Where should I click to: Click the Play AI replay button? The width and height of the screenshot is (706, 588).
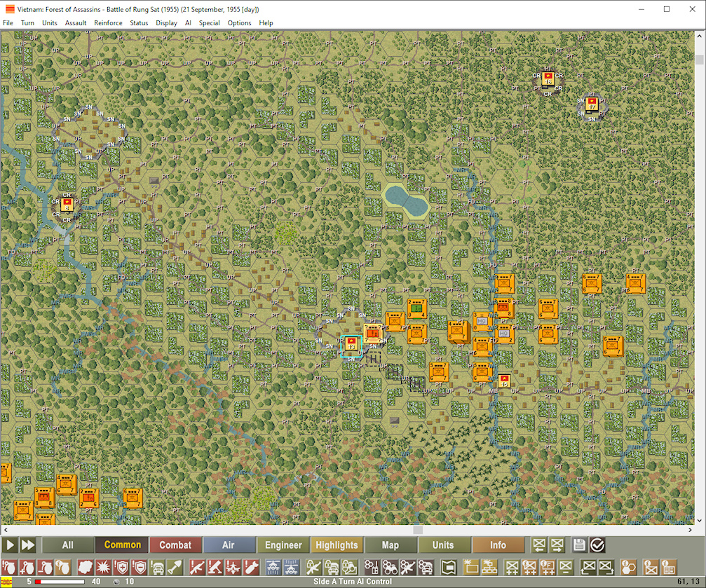pos(9,545)
